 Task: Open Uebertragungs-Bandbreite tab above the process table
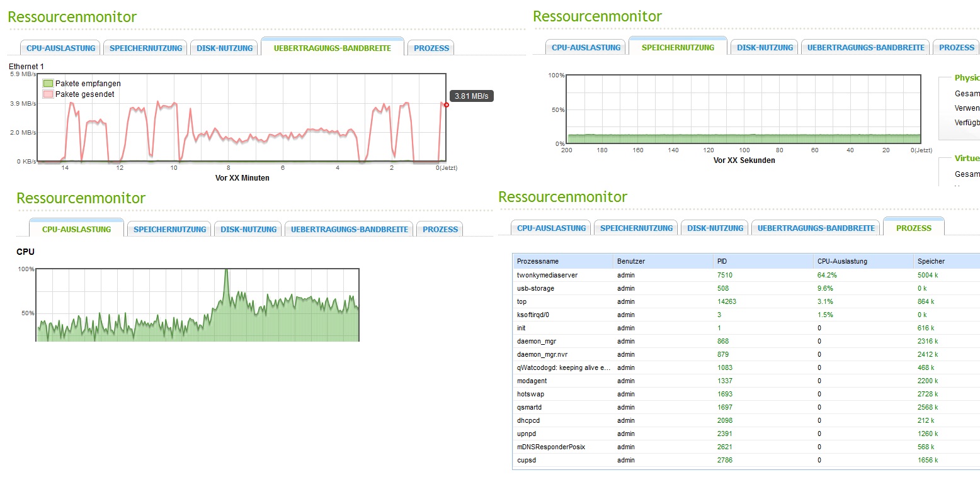pos(816,228)
